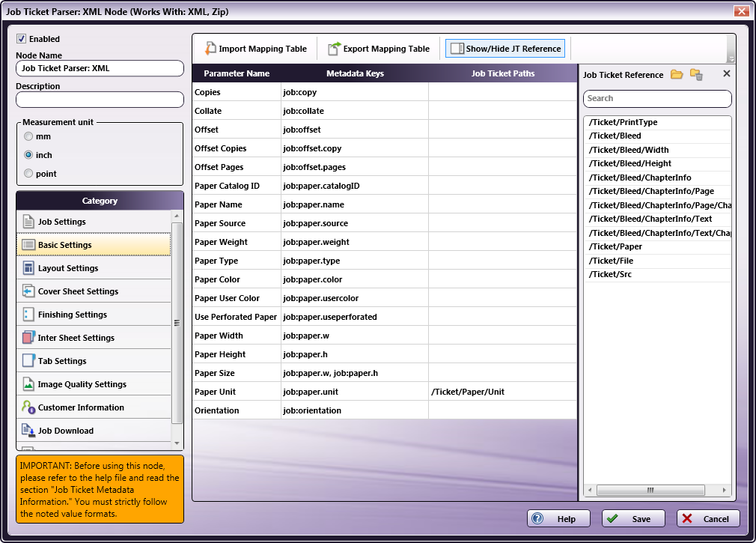Cancel the dialog
Image resolution: width=756 pixels, height=543 pixels.
(x=708, y=518)
